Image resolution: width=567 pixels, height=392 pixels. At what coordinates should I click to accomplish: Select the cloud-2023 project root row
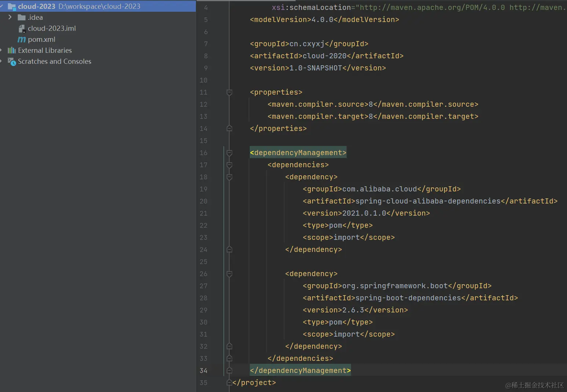coord(98,6)
